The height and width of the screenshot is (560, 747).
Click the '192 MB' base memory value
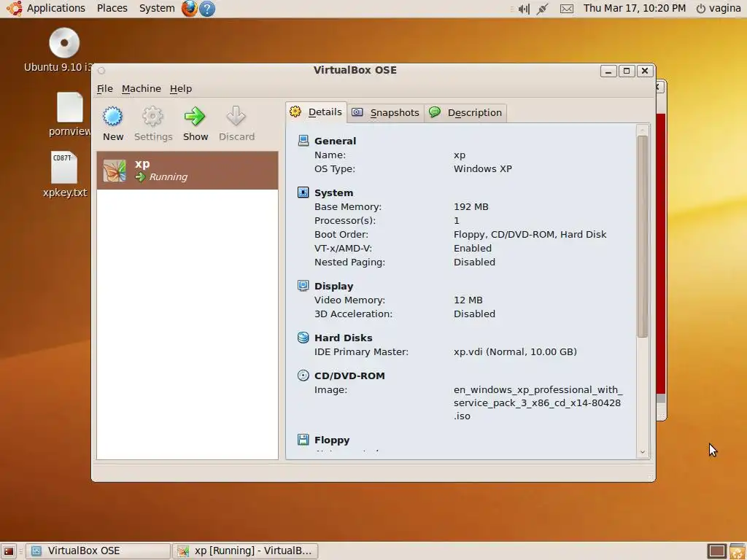tap(471, 206)
